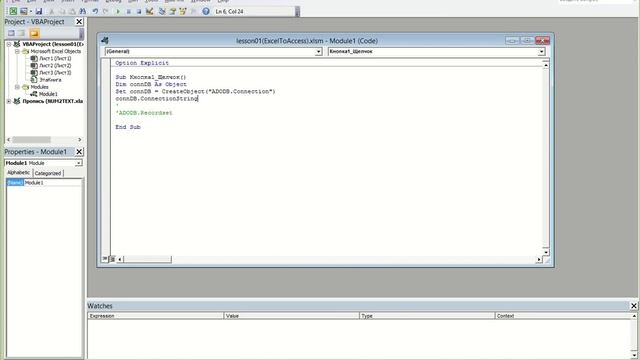This screenshot has width=640, height=360.
Task: Click the Copy icon in the toolbar
Action: (62, 11)
